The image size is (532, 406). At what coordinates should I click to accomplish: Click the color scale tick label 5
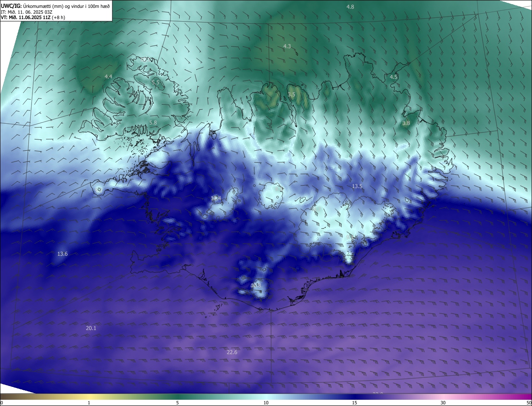pyautogui.click(x=177, y=403)
